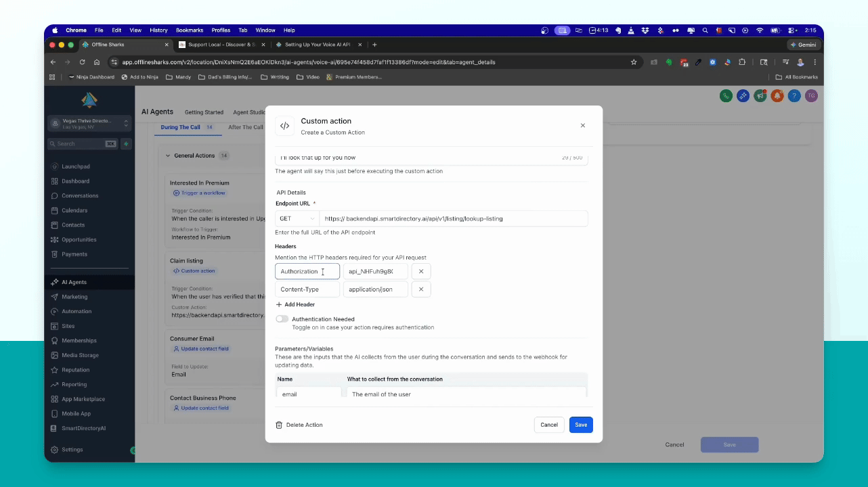The width and height of the screenshot is (868, 487).
Task: Open App Marketplace in the sidebar
Action: pos(83,399)
